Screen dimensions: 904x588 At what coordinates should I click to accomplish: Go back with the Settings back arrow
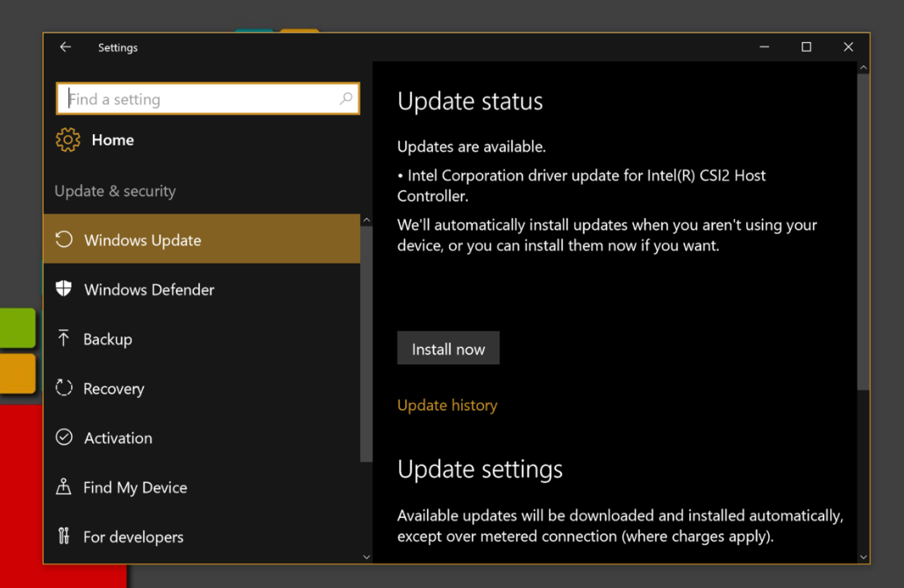[x=65, y=47]
